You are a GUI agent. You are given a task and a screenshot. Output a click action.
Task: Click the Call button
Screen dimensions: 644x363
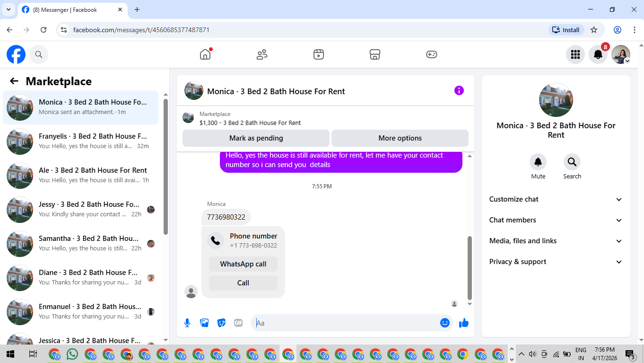click(243, 283)
